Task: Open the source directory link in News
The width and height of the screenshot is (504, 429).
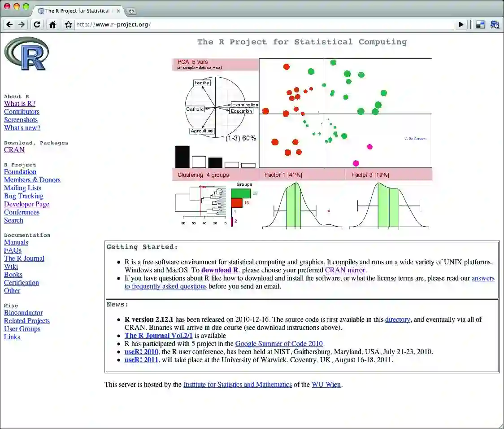Action: tap(398, 320)
